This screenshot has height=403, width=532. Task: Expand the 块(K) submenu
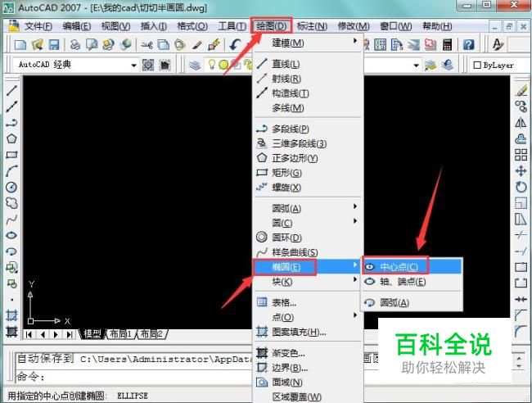[307, 282]
